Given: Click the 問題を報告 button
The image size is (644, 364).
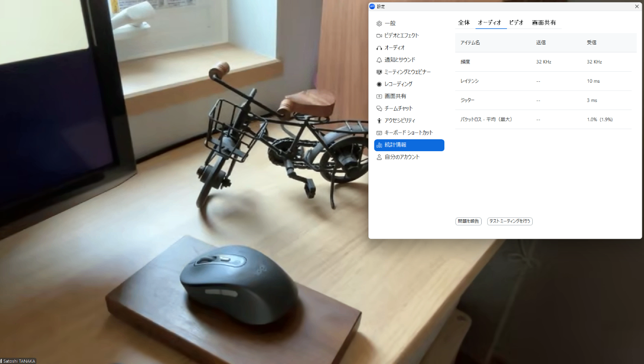Looking at the screenshot, I should click(x=468, y=221).
